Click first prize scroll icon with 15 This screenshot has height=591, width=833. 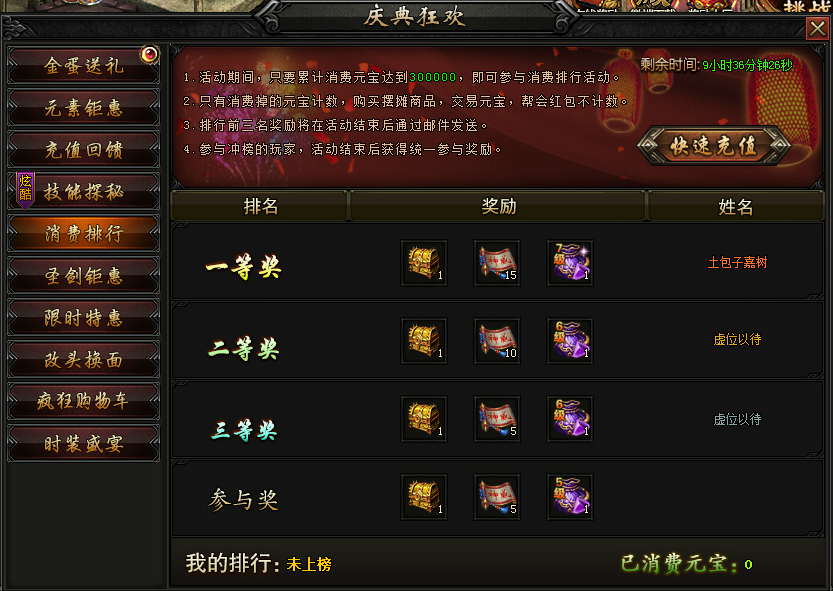[497, 263]
